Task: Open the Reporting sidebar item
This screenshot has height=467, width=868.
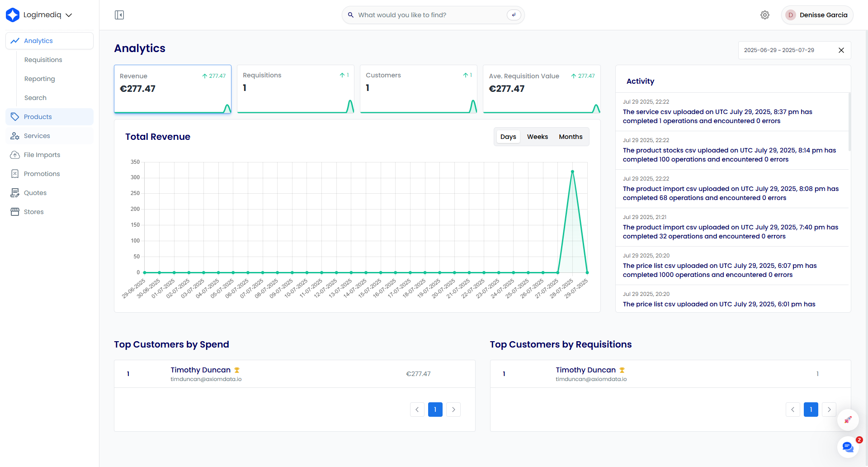Action: click(40, 79)
